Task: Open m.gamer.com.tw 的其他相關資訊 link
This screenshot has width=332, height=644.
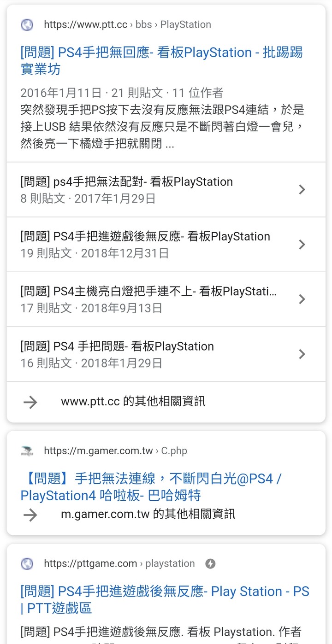Action: [x=148, y=514]
